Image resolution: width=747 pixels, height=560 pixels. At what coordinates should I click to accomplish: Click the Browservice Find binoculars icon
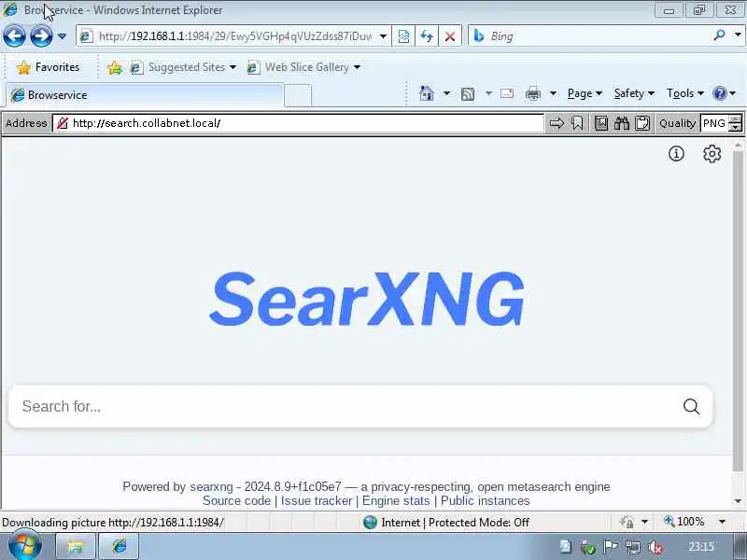tap(622, 123)
